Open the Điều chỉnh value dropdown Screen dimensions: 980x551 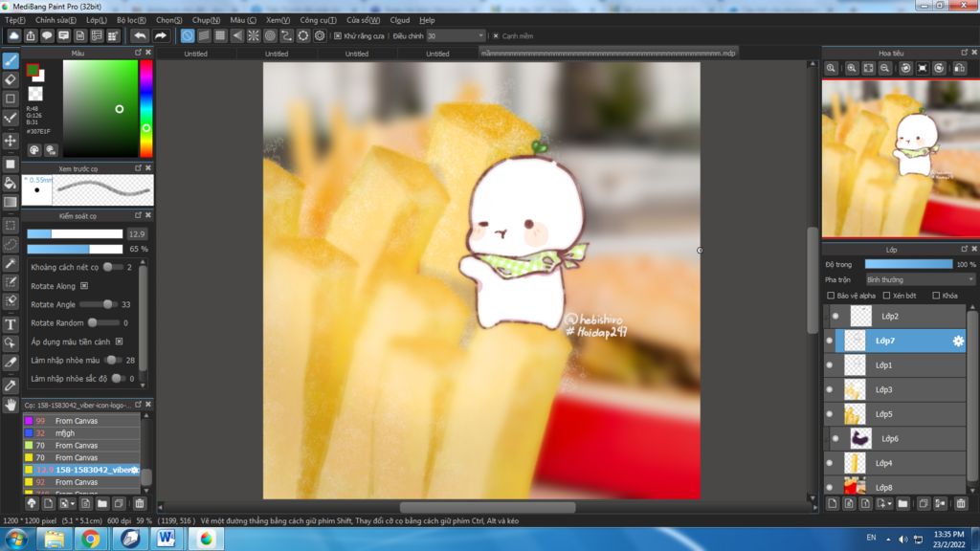pyautogui.click(x=480, y=36)
